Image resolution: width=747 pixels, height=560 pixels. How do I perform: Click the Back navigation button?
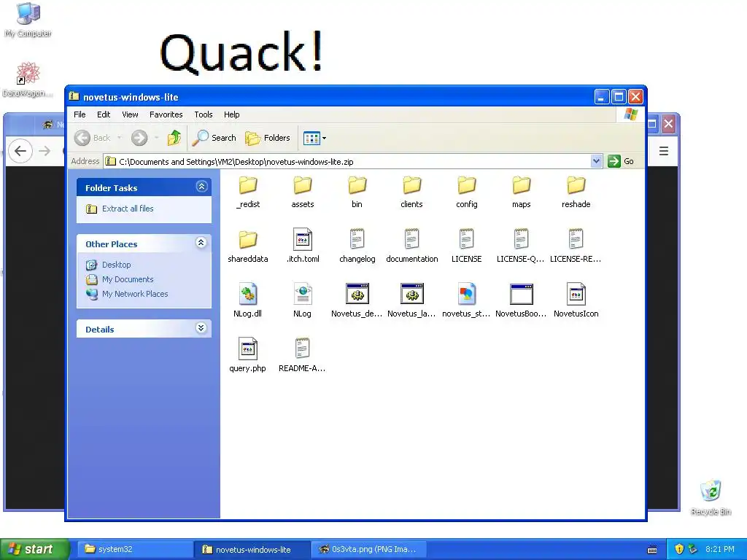coord(93,138)
